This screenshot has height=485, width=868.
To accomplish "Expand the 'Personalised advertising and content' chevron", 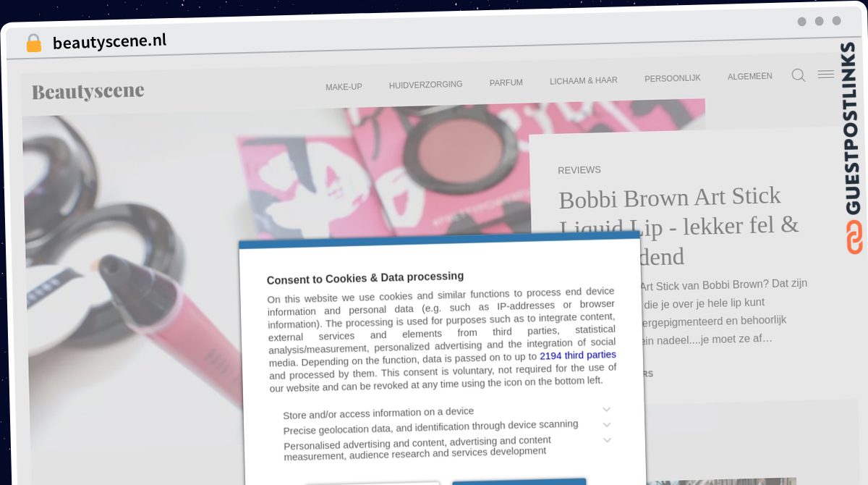I will (x=607, y=439).
